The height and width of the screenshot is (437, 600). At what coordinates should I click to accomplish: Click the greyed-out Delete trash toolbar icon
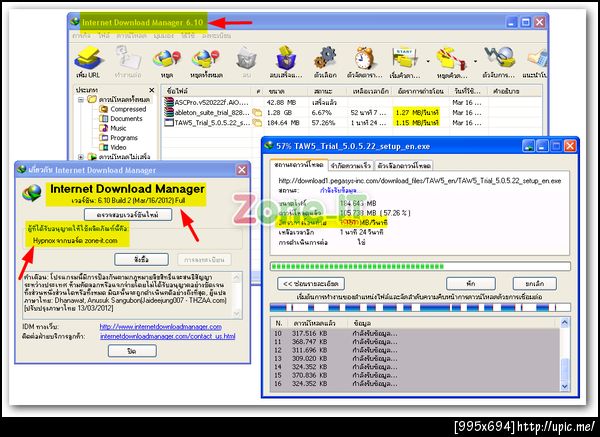[x=246, y=63]
